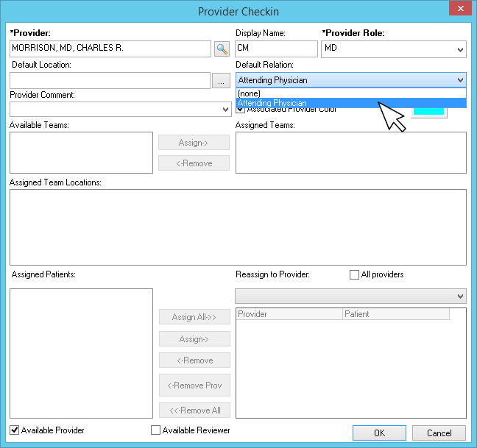Collapse the Default Relation dropdown arrow
This screenshot has width=477, height=448.
pos(460,79)
